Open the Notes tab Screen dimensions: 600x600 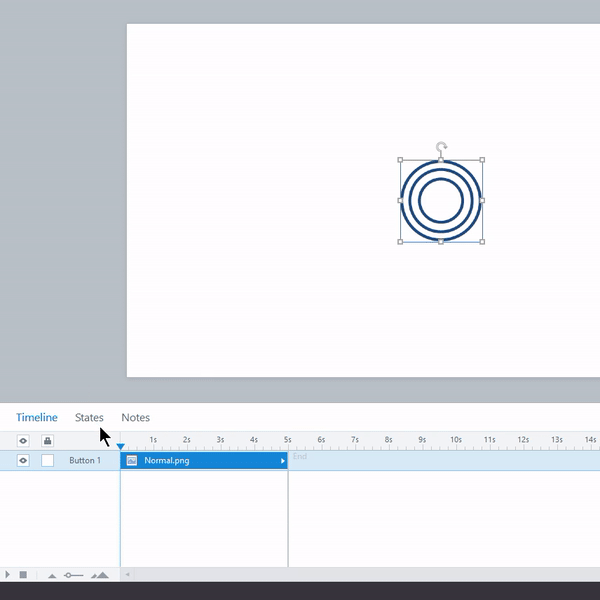pyautogui.click(x=135, y=417)
